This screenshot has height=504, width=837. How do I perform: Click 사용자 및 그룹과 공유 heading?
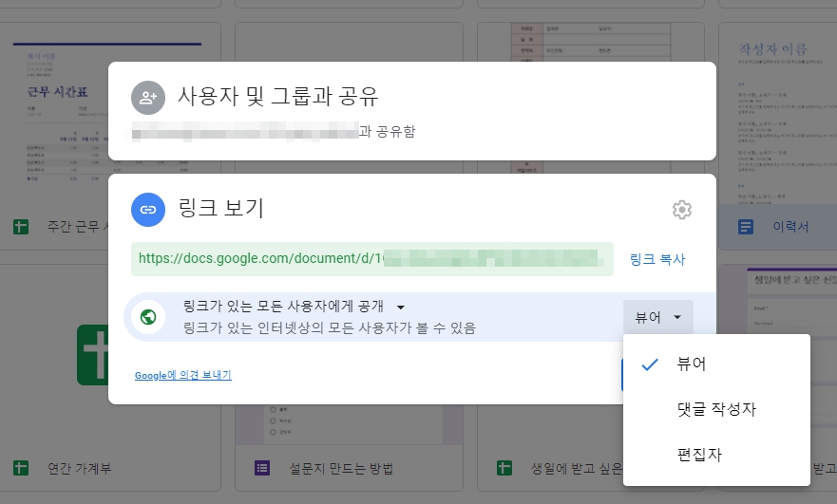(x=278, y=97)
